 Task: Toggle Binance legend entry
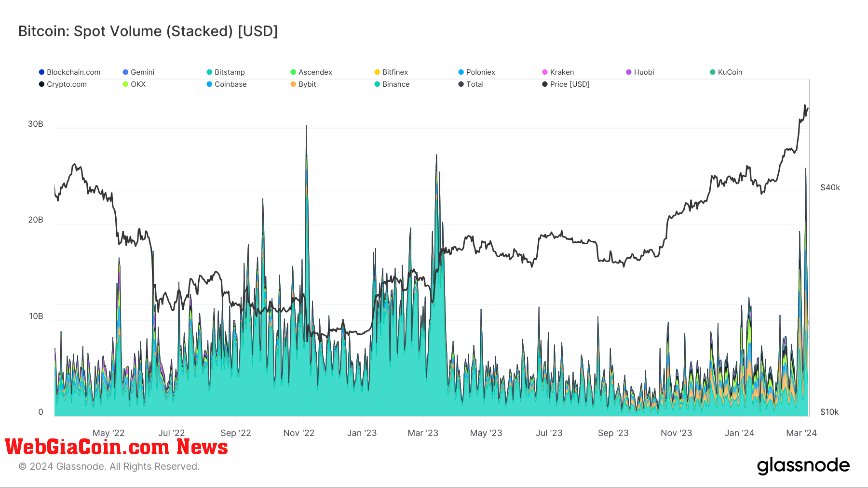pyautogui.click(x=392, y=84)
